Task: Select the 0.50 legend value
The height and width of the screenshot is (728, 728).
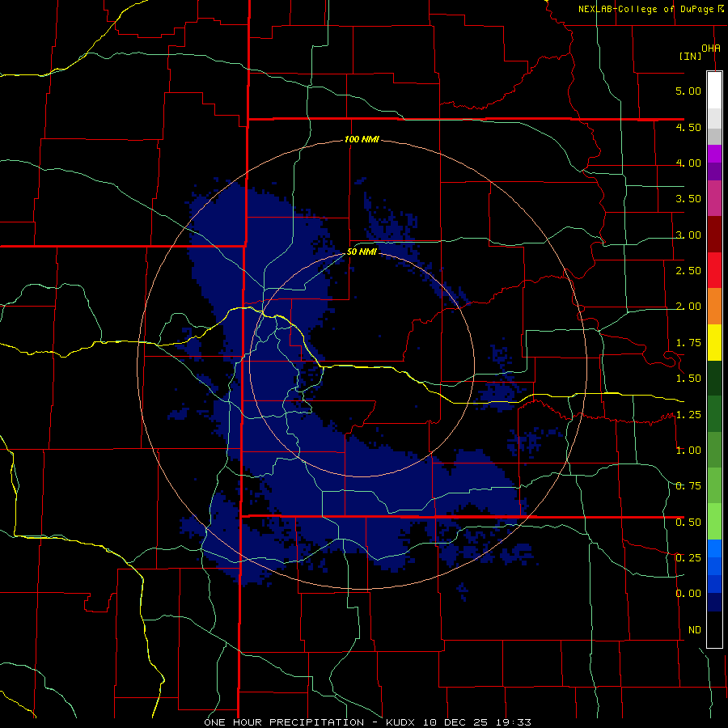Action: click(688, 523)
